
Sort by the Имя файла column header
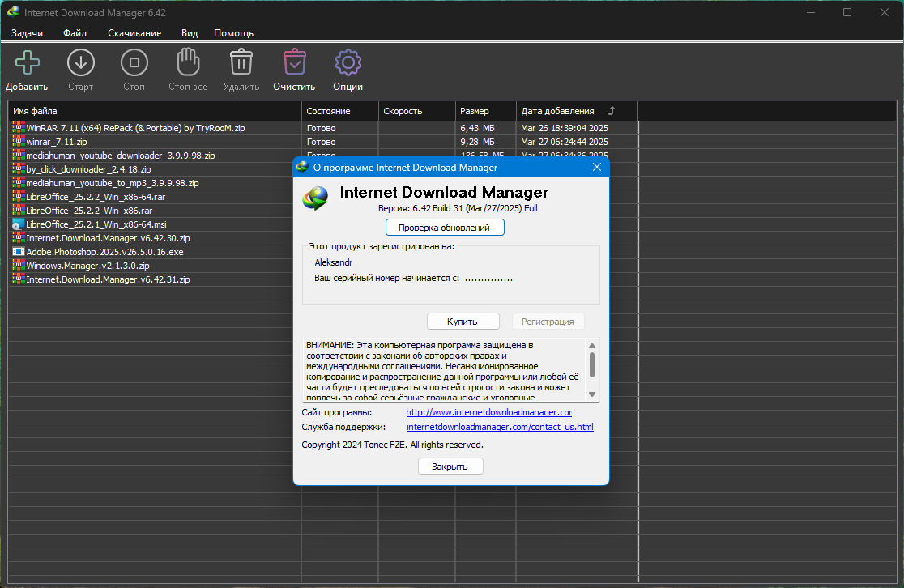click(155, 111)
